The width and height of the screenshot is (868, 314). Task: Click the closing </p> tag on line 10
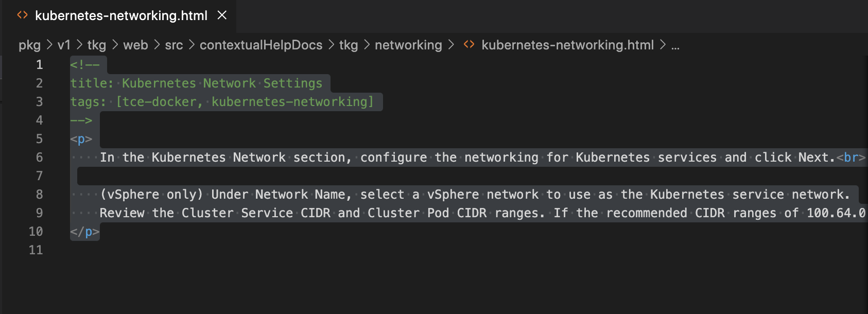click(84, 232)
